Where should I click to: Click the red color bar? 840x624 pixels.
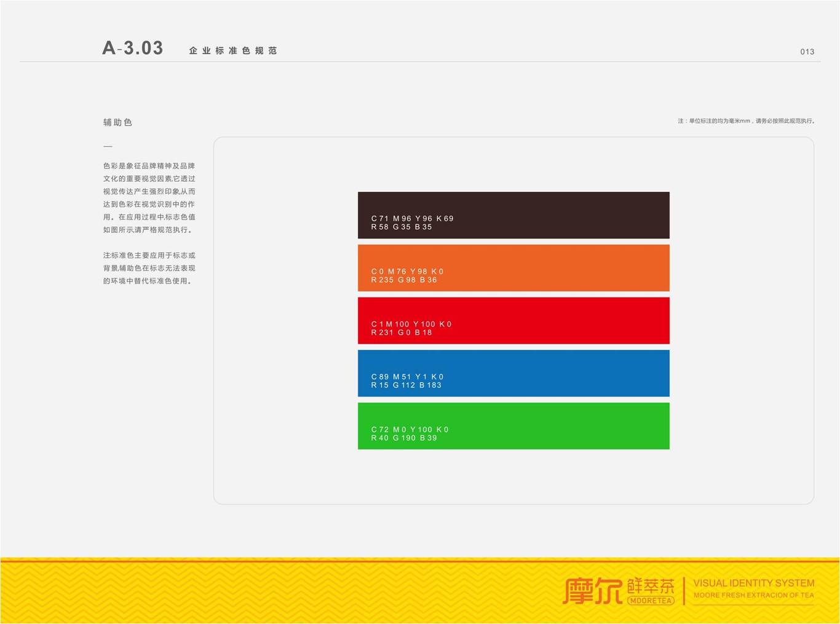click(513, 321)
